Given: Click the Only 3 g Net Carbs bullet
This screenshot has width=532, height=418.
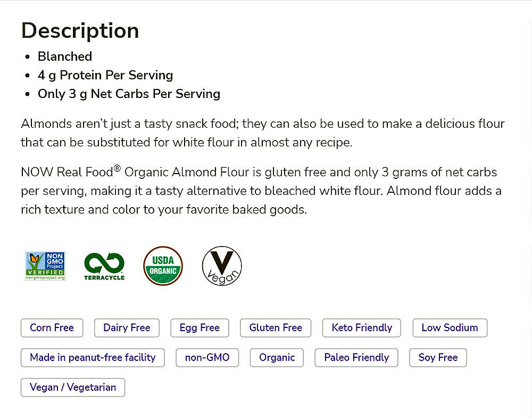Looking at the screenshot, I should (129, 94).
